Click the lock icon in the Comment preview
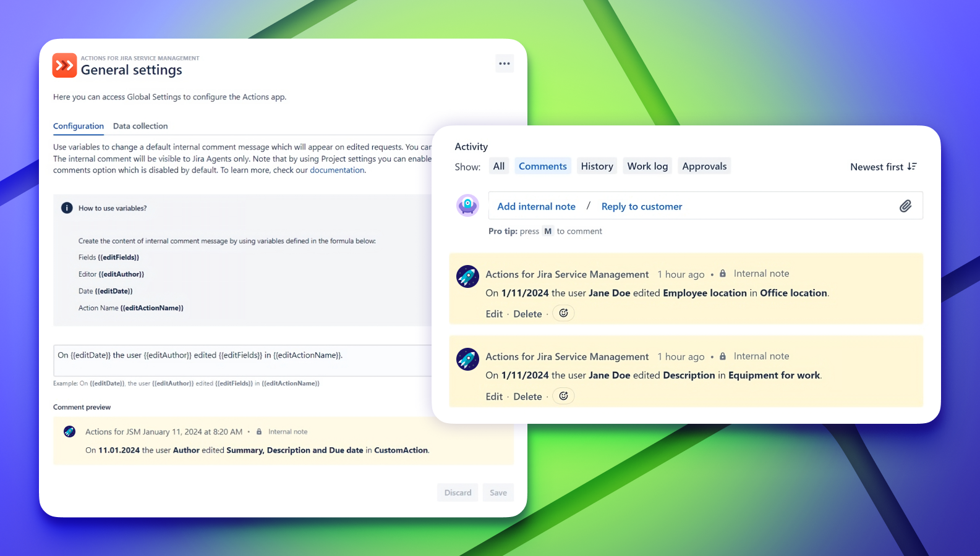 pos(259,432)
